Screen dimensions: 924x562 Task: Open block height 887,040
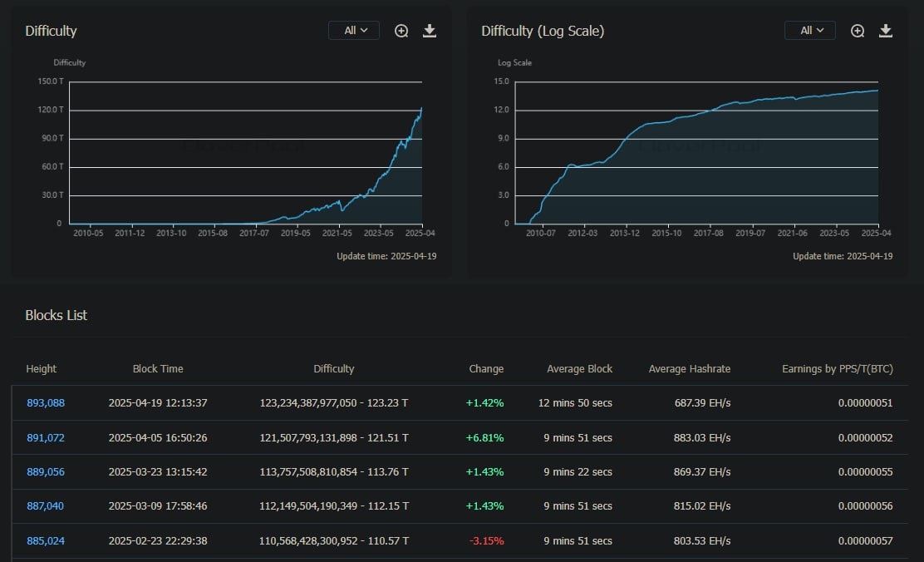(46, 506)
